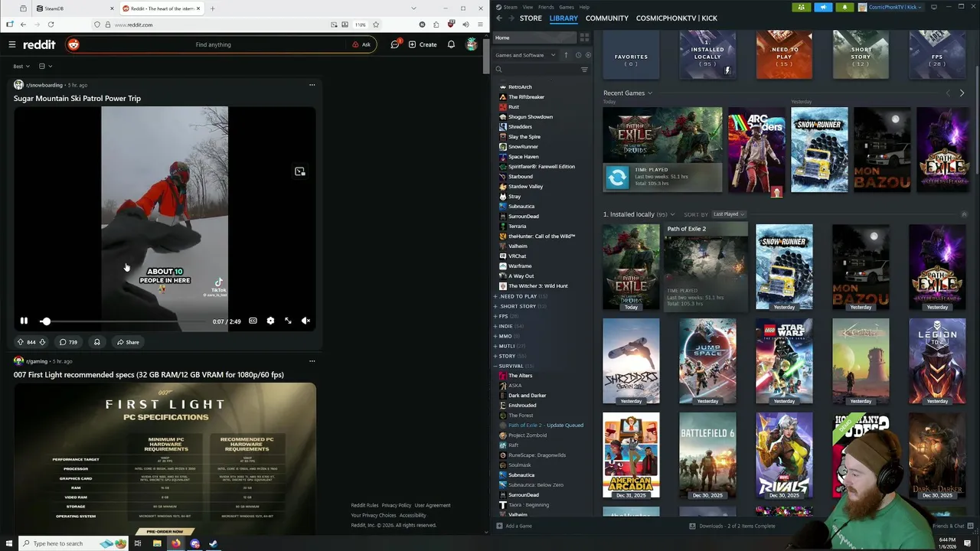
Task: Enter fullscreen on the Reddit video
Action: click(x=288, y=321)
